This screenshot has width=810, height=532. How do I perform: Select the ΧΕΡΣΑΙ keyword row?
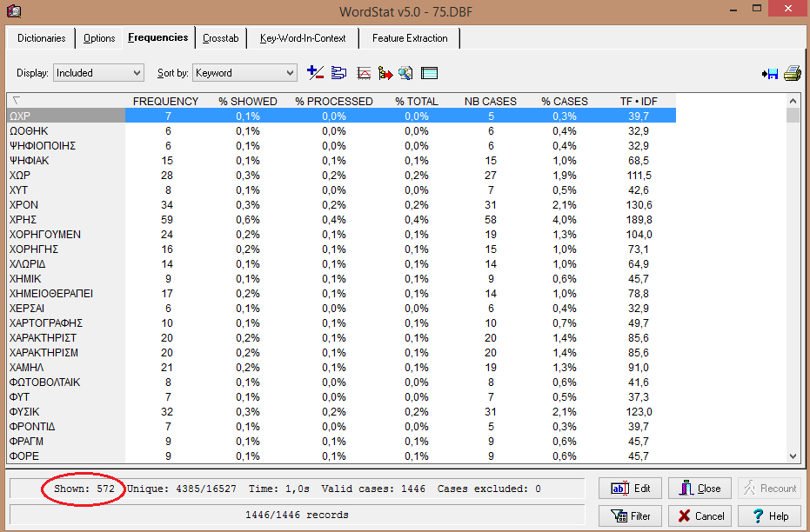coord(341,308)
